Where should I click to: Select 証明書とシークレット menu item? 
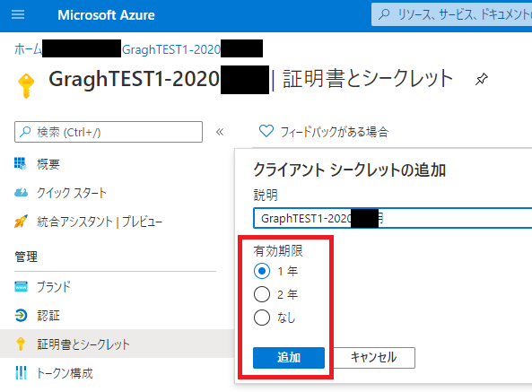coord(117,344)
